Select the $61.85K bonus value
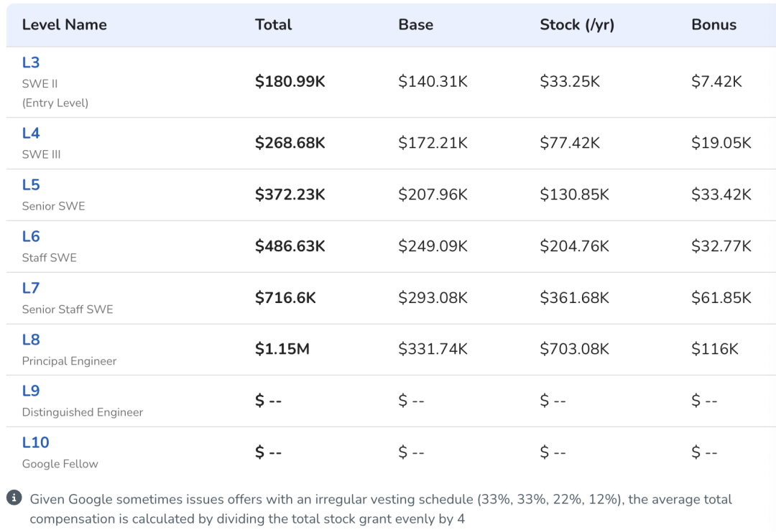776x532 pixels. tap(721, 298)
